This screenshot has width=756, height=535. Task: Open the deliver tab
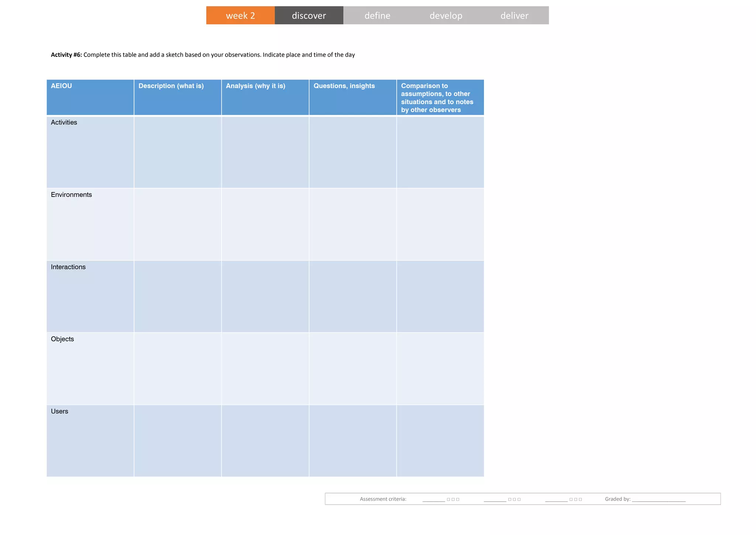(x=515, y=15)
